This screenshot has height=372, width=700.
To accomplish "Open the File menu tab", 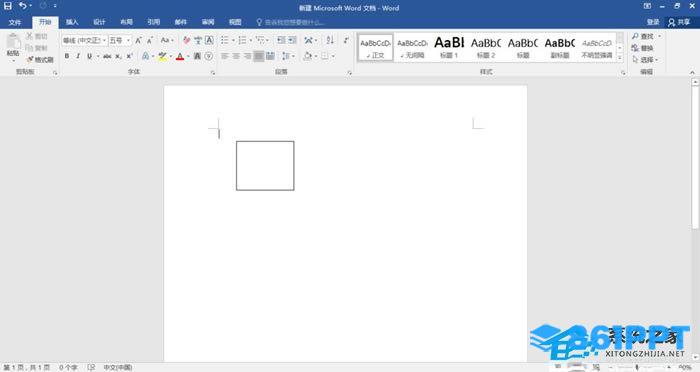I will click(x=15, y=22).
